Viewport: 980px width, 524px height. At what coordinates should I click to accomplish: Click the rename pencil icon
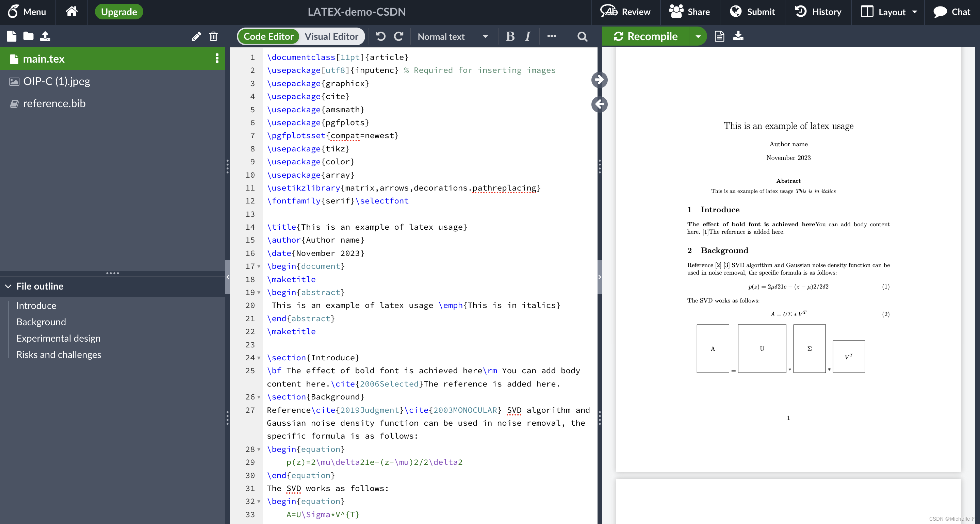pyautogui.click(x=196, y=36)
